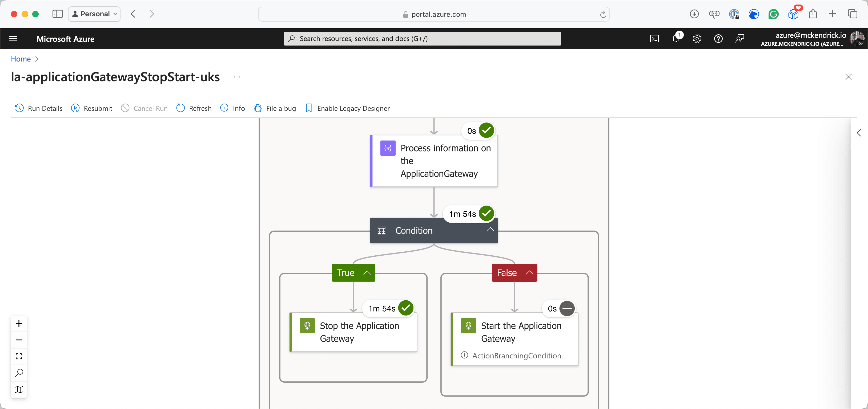Go to Home breadcrumb link

[21, 59]
